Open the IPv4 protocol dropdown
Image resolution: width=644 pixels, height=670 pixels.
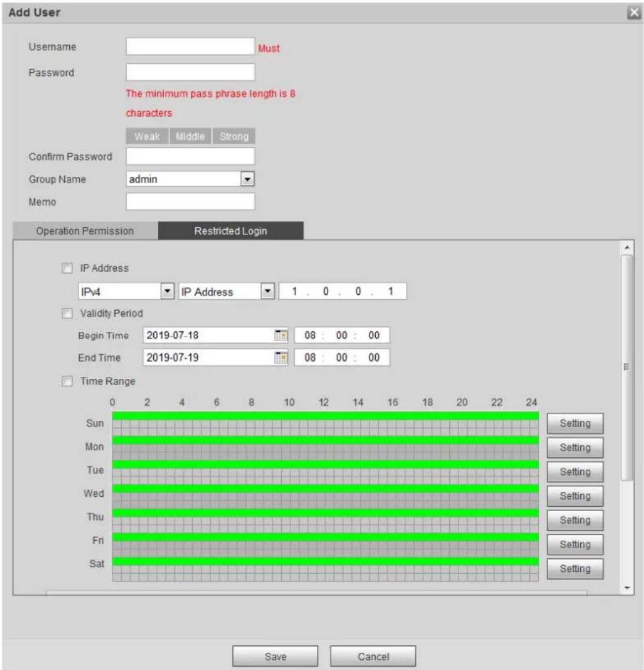tap(167, 291)
